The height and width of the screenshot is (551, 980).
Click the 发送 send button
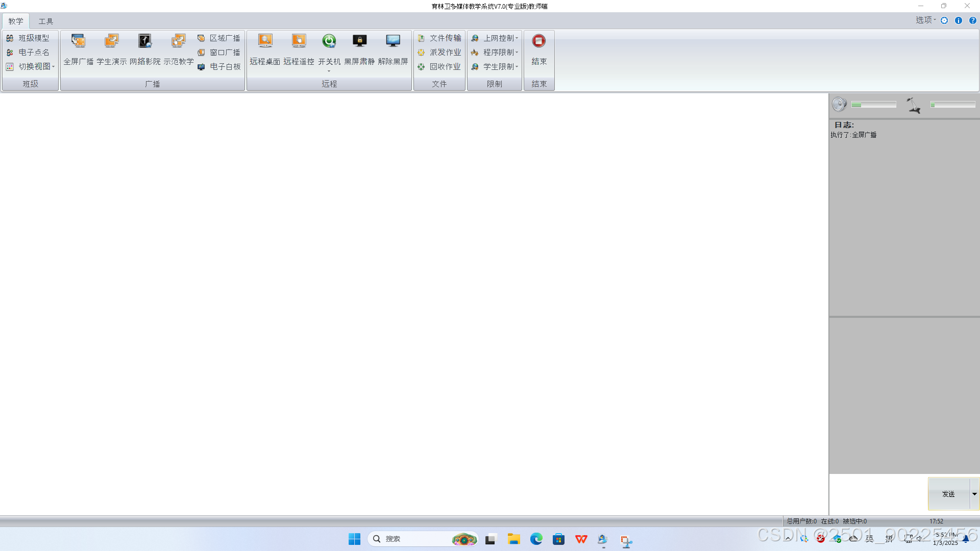[x=948, y=494]
